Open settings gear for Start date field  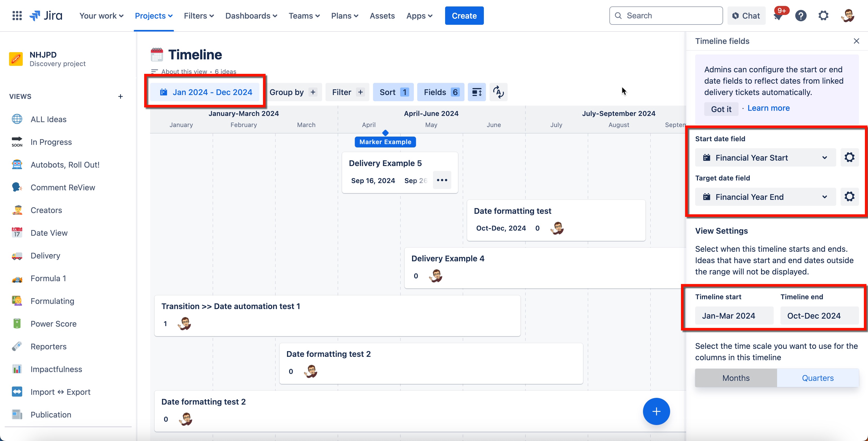(x=849, y=157)
